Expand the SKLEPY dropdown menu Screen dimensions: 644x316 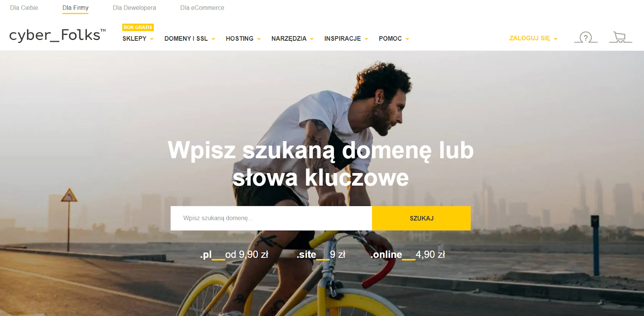[x=138, y=39]
